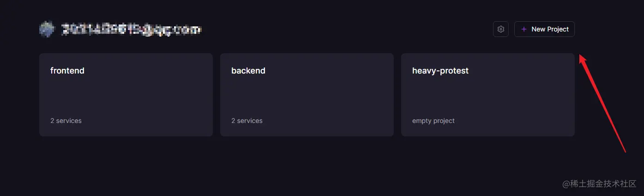The width and height of the screenshot is (644, 196).
Task: Select "2 services" under backend
Action: click(x=247, y=121)
